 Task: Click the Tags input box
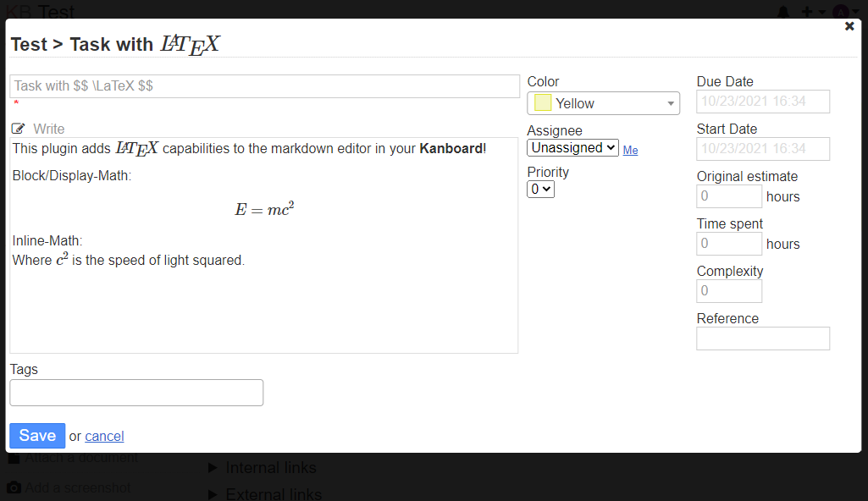coord(136,393)
